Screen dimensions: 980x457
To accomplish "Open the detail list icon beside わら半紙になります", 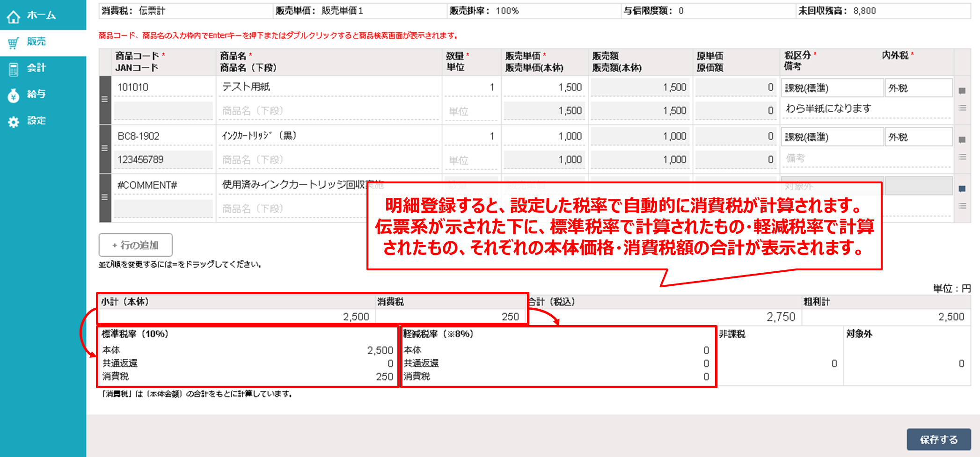I will [x=962, y=108].
